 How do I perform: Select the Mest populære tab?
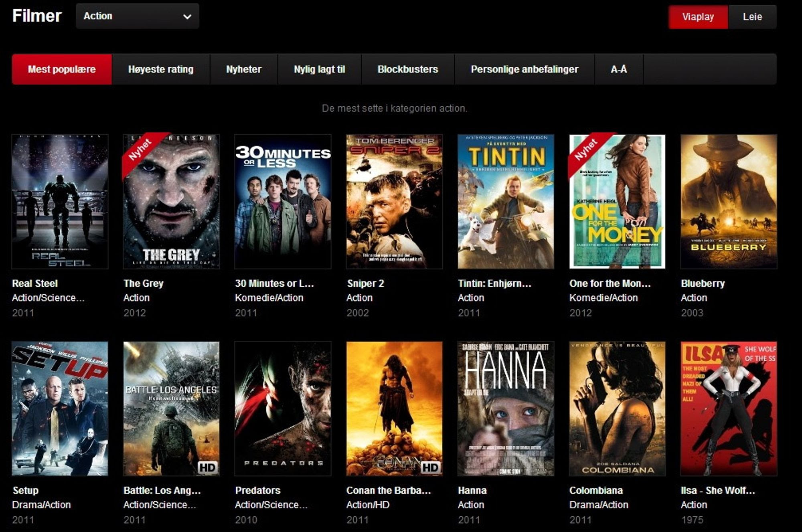[x=62, y=69]
